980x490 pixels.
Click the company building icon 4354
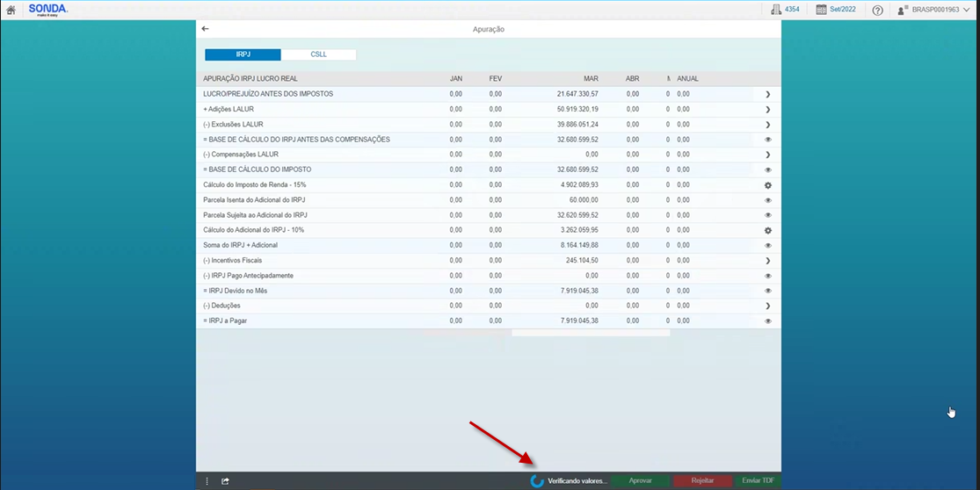click(776, 10)
